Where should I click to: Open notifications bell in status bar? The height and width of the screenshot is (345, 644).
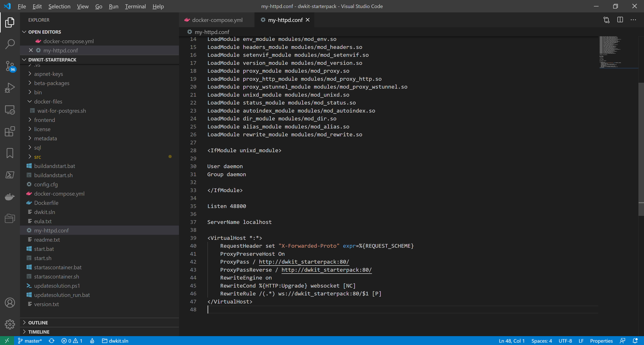click(635, 341)
